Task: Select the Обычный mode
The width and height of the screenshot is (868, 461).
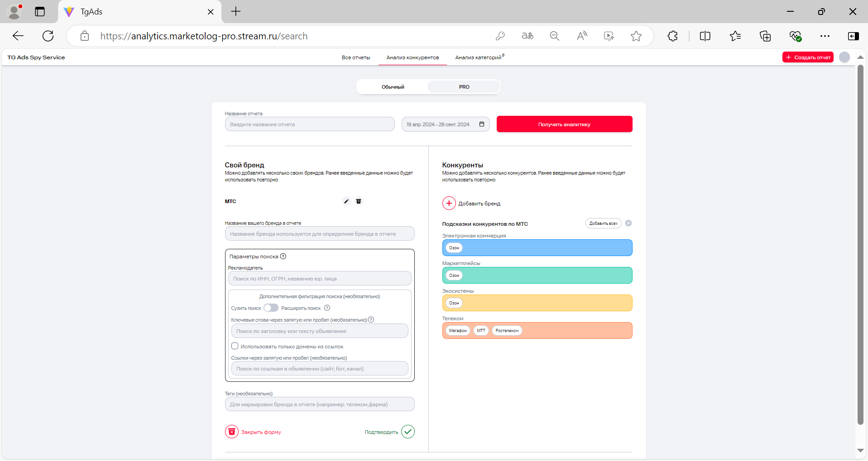Action: coord(393,87)
